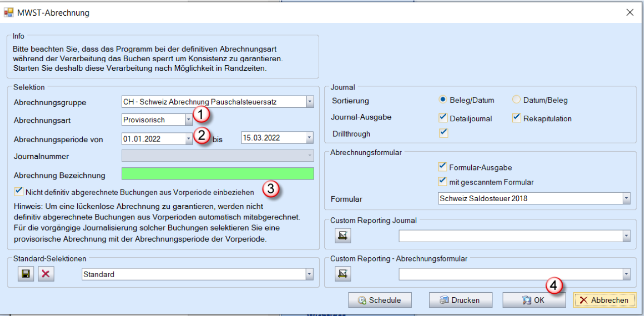Image resolution: width=644 pixels, height=316 pixels.
Task: Open the Formular Schweiz Saldosteuer 2018 dropdown
Action: [x=627, y=199]
